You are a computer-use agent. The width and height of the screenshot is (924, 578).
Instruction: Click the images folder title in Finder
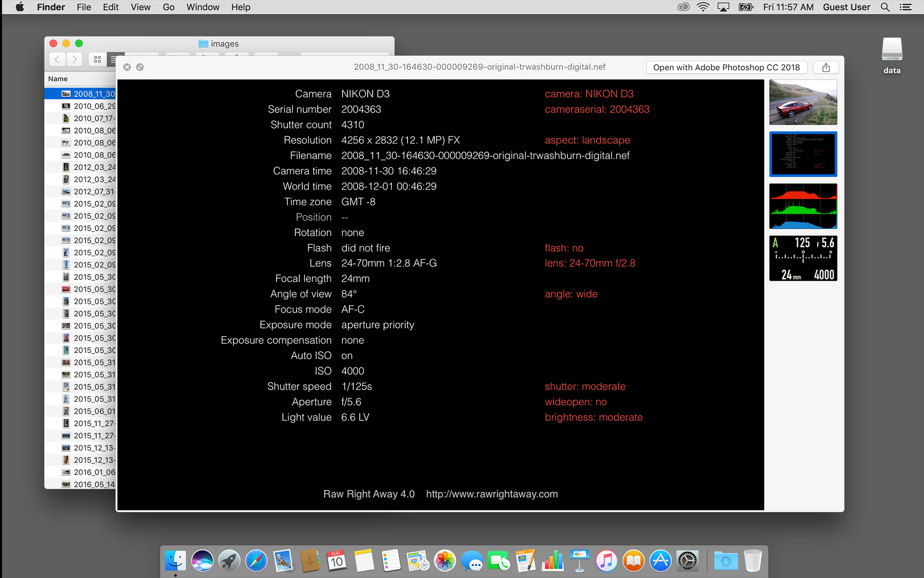point(219,44)
